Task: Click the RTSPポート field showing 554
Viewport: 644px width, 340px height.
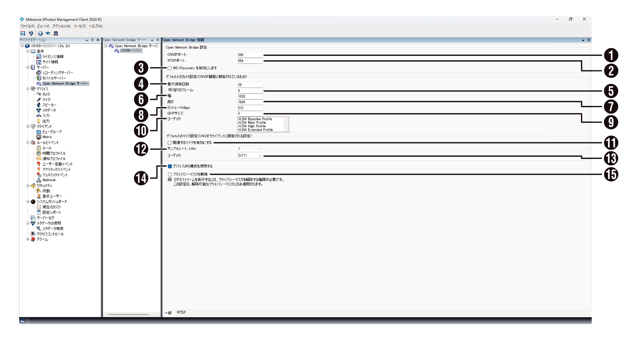Action: click(x=250, y=61)
